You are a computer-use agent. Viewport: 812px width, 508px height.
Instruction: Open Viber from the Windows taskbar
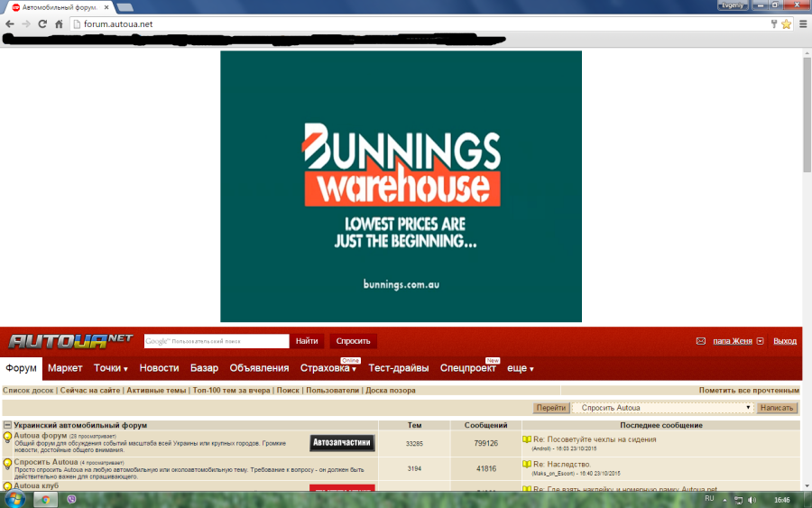click(x=72, y=499)
